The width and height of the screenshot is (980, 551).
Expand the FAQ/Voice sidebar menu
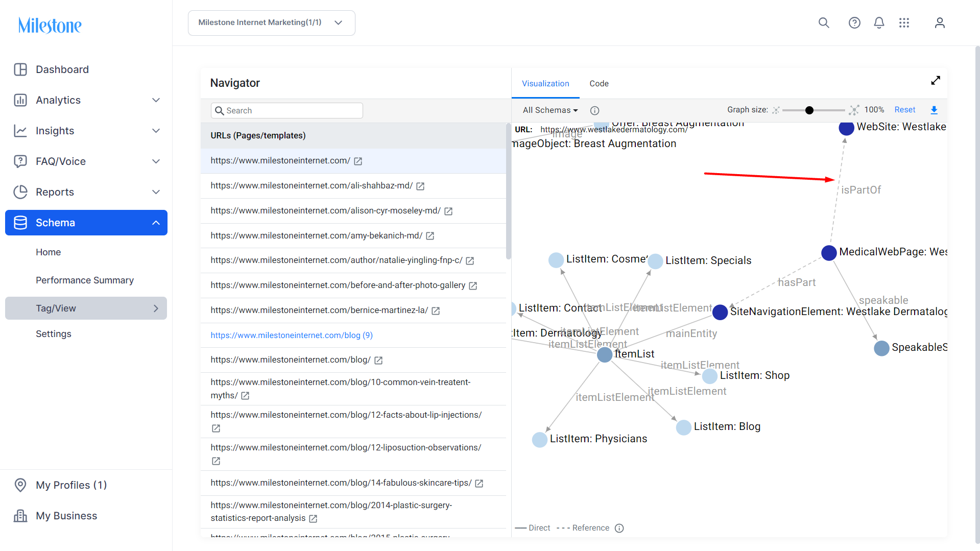pos(156,161)
